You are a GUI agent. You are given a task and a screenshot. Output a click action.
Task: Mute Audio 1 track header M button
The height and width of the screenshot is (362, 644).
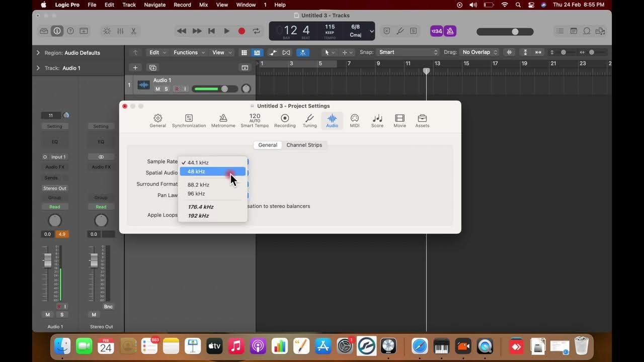(x=157, y=89)
